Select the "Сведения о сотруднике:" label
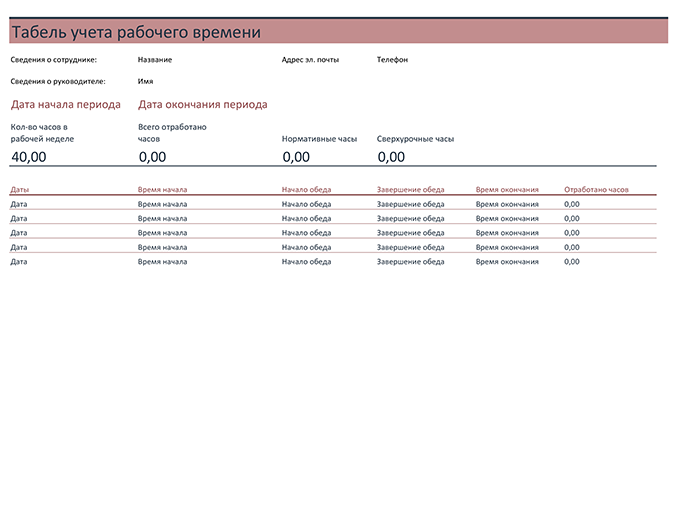Viewport: 675px width, 520px height. pos(54,60)
